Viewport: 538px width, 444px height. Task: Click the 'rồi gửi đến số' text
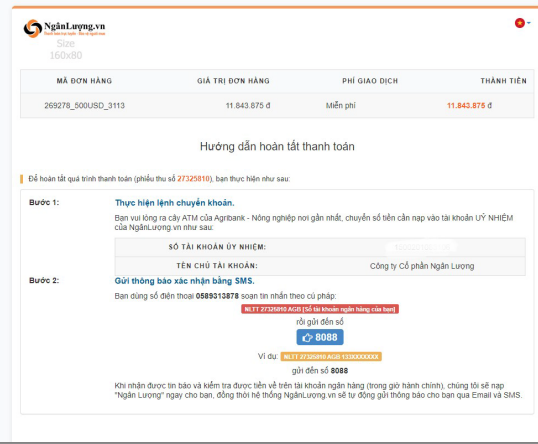click(x=320, y=322)
